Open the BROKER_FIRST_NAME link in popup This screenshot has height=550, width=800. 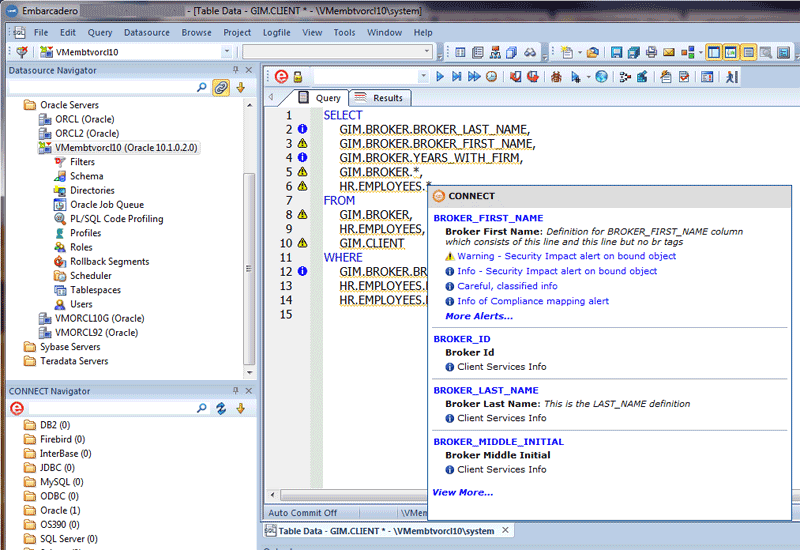488,218
